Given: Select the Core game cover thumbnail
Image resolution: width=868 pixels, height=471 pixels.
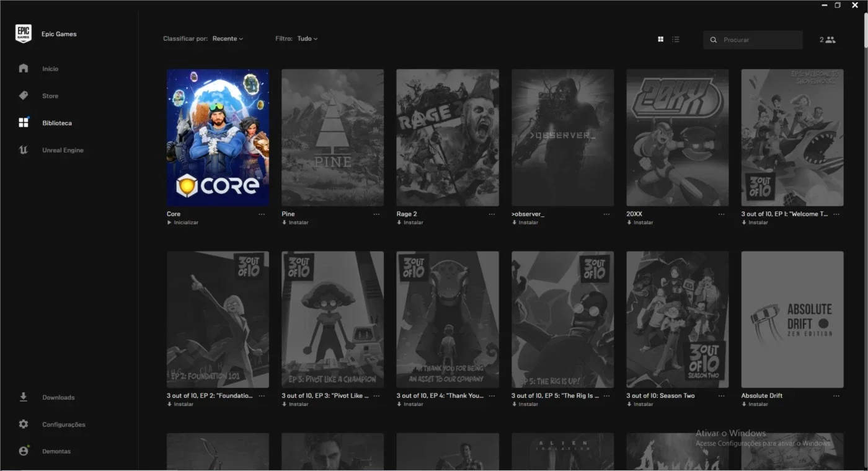Looking at the screenshot, I should (218, 138).
